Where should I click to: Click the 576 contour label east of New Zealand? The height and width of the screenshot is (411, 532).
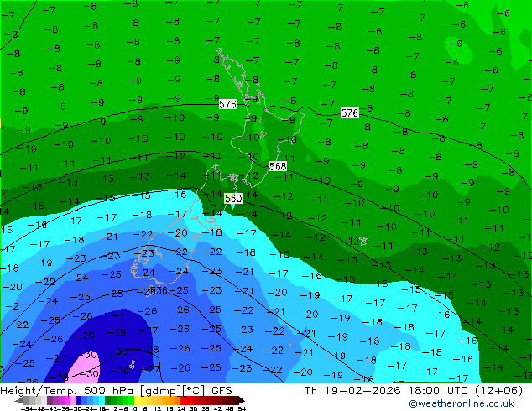(349, 112)
